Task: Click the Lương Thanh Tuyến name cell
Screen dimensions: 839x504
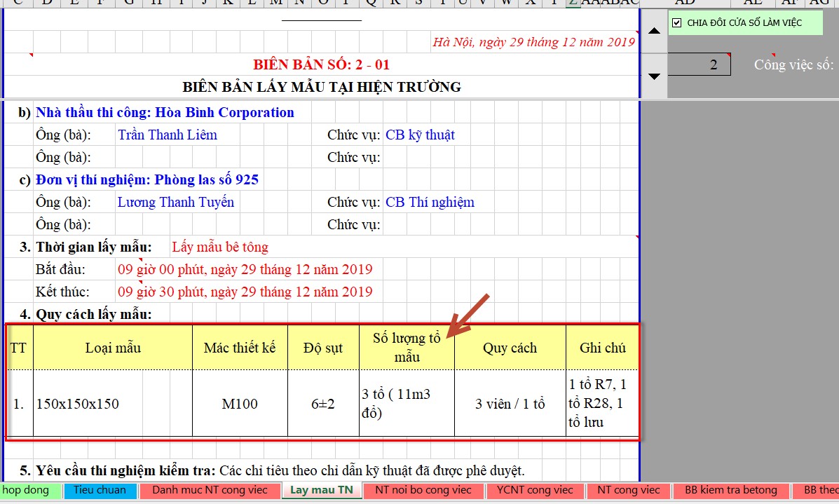Action: pyautogui.click(x=176, y=202)
